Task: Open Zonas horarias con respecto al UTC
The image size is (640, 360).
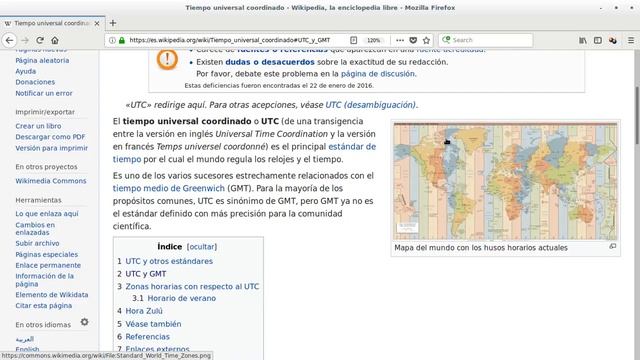Action: (192, 286)
